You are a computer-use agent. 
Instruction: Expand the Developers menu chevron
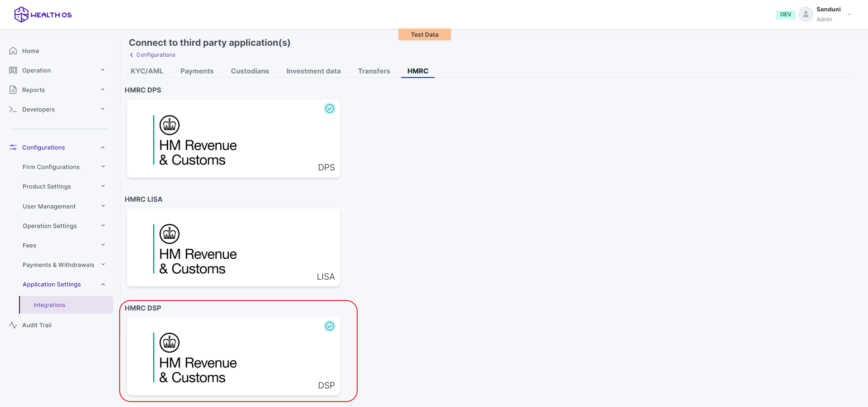coord(102,109)
